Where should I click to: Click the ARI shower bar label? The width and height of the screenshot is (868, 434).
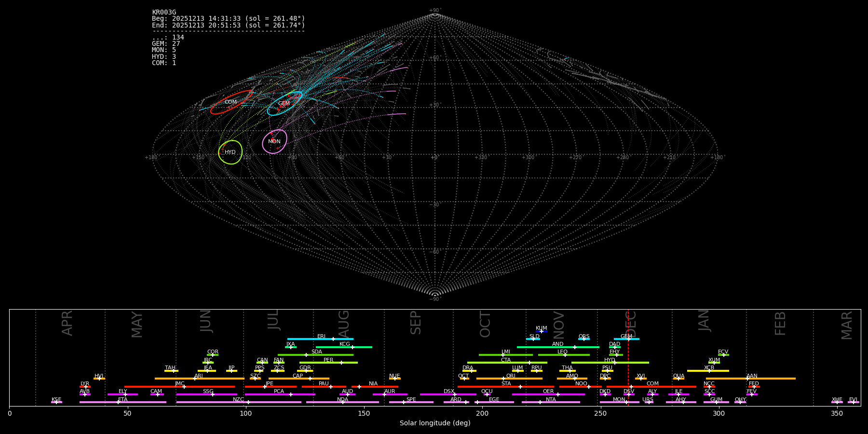pyautogui.click(x=199, y=376)
